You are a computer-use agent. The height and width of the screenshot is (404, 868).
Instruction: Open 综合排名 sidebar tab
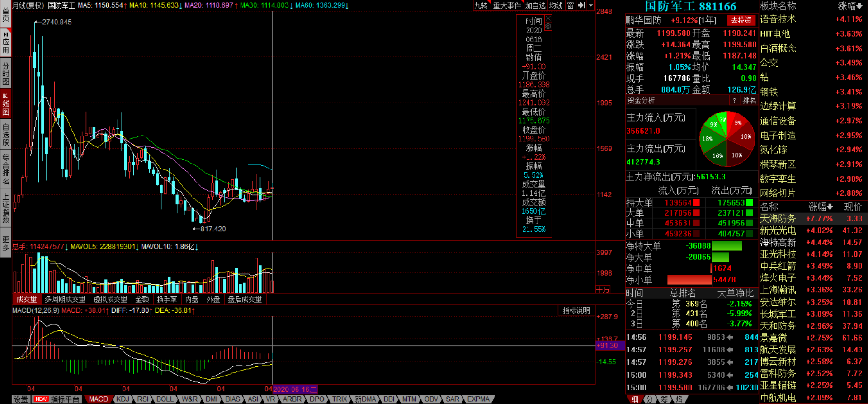(5, 169)
